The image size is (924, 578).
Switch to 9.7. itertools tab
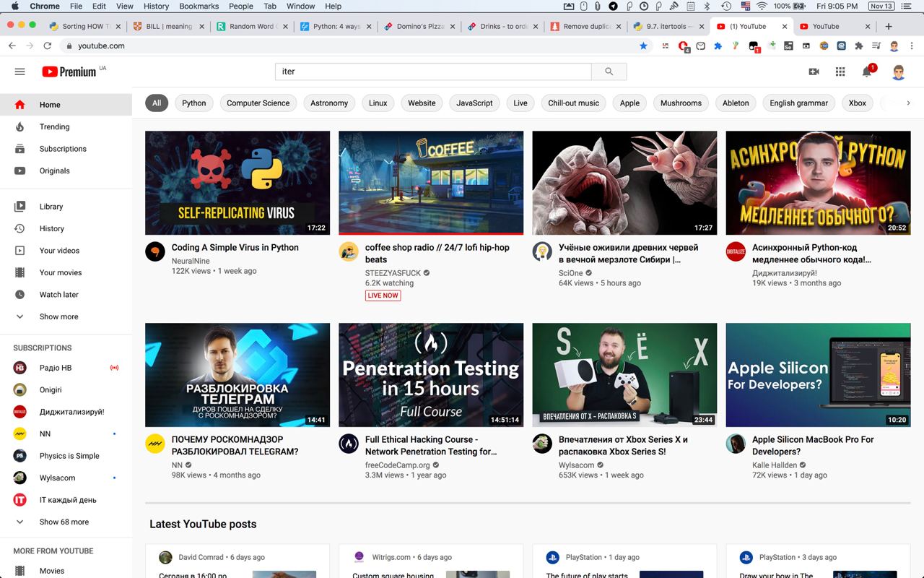click(667, 26)
